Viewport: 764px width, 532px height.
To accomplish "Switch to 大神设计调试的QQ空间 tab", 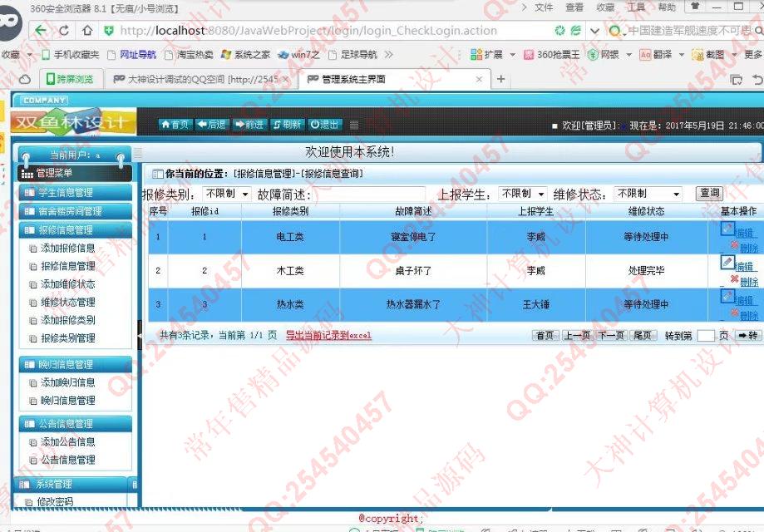I will click(200, 79).
